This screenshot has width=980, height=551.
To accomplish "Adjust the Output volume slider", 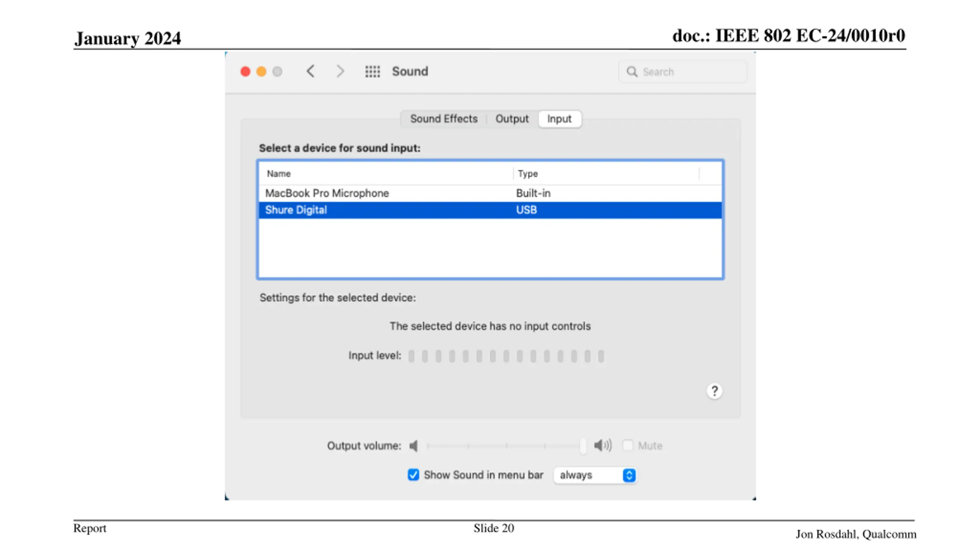I will pos(506,446).
